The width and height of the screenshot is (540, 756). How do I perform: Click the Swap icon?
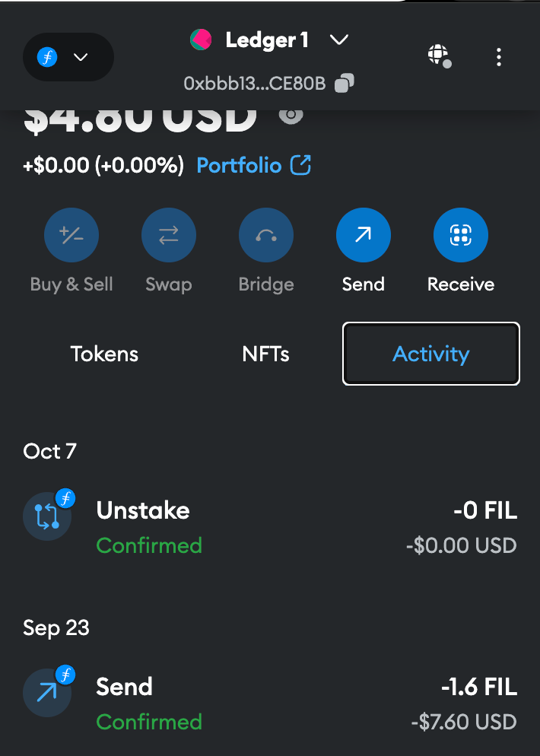[168, 235]
